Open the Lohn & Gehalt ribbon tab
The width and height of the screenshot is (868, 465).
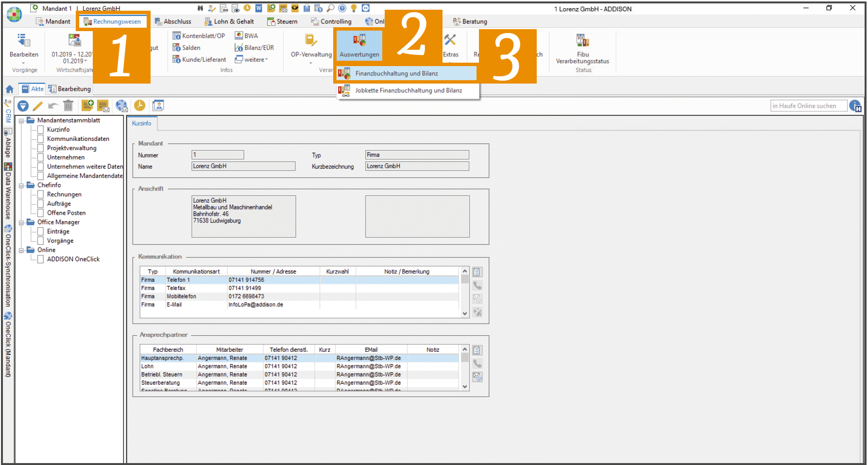[x=229, y=21]
